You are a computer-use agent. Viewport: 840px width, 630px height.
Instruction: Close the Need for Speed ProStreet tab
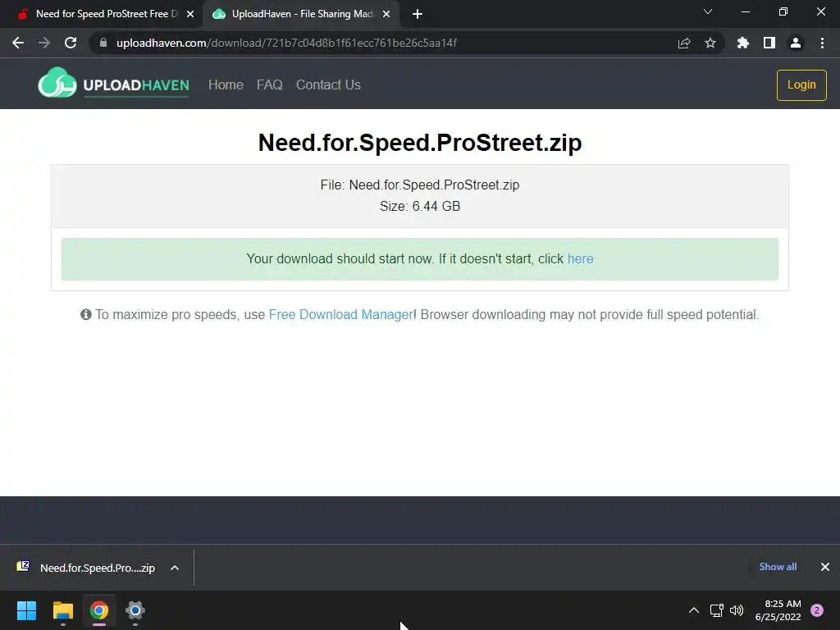tap(190, 14)
